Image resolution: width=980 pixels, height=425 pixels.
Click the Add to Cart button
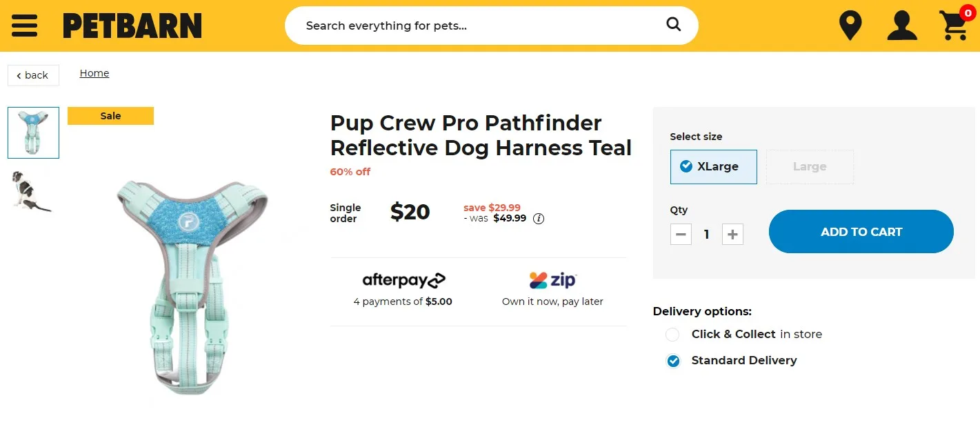point(861,232)
